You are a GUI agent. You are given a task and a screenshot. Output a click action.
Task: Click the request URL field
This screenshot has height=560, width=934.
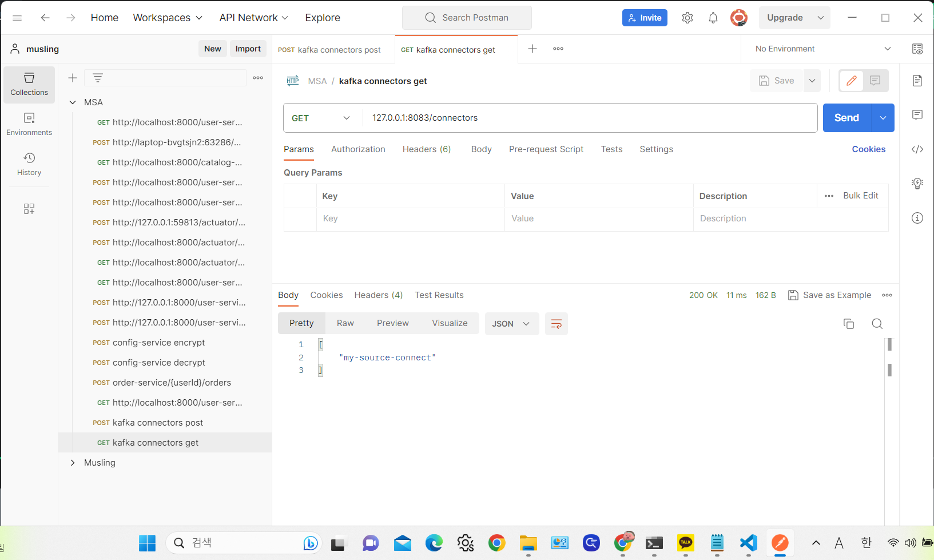pyautogui.click(x=590, y=118)
